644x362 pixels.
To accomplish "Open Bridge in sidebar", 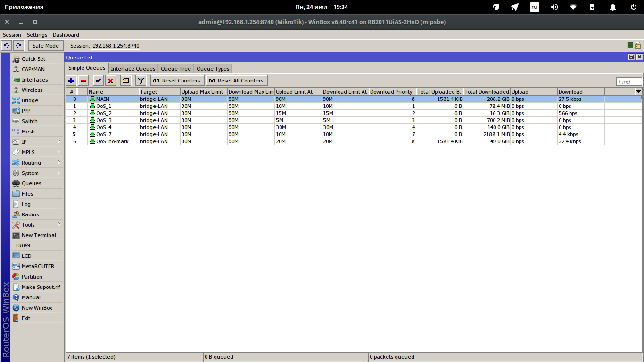I will (x=37, y=100).
